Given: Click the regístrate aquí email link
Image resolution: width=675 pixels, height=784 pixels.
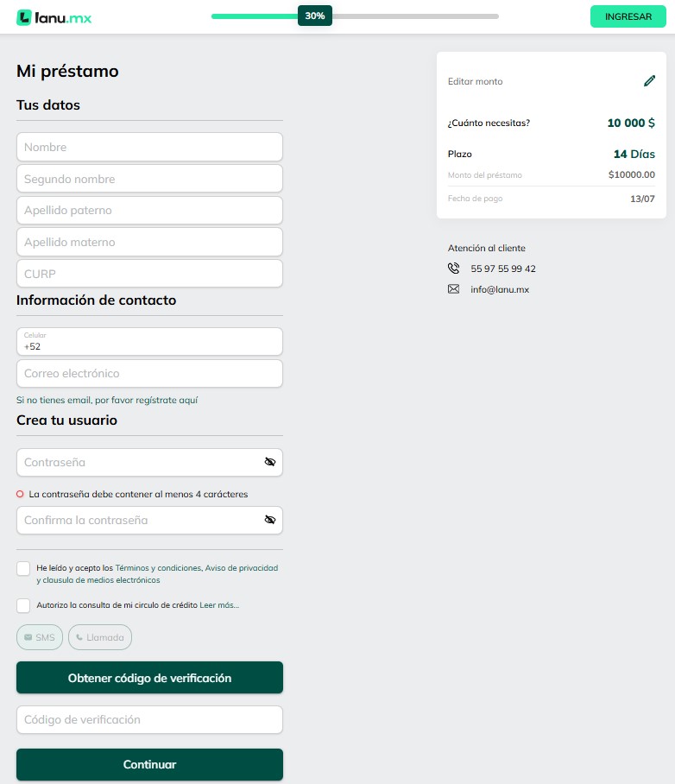Looking at the screenshot, I should (x=167, y=400).
